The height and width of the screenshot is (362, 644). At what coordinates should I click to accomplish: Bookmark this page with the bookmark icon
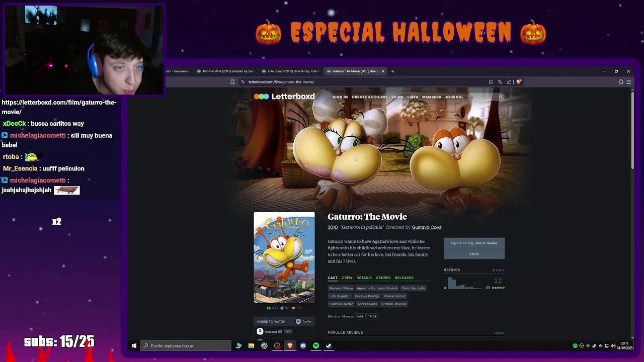(232, 82)
